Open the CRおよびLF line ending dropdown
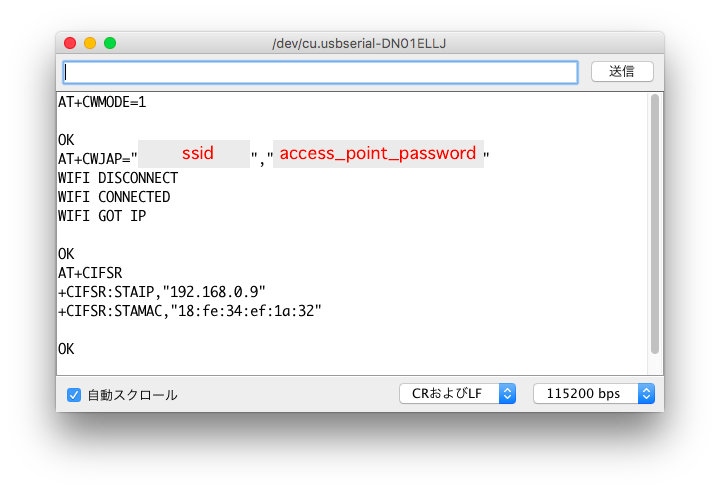The height and width of the screenshot is (492, 720). 457,394
